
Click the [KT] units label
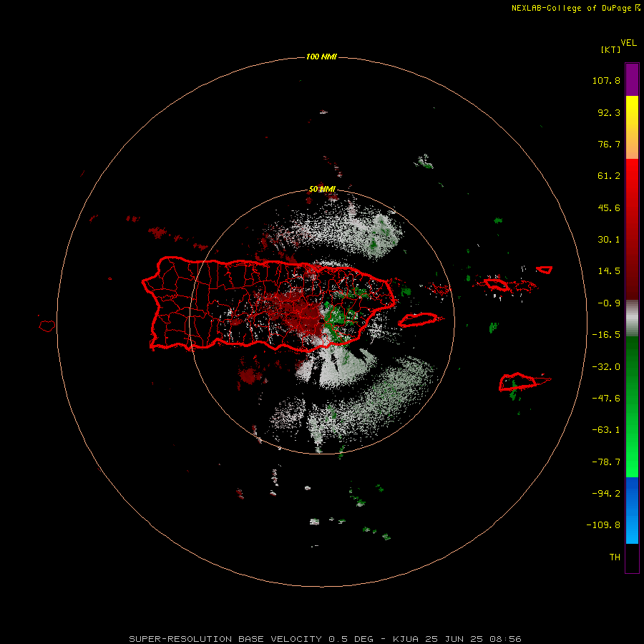(x=610, y=49)
